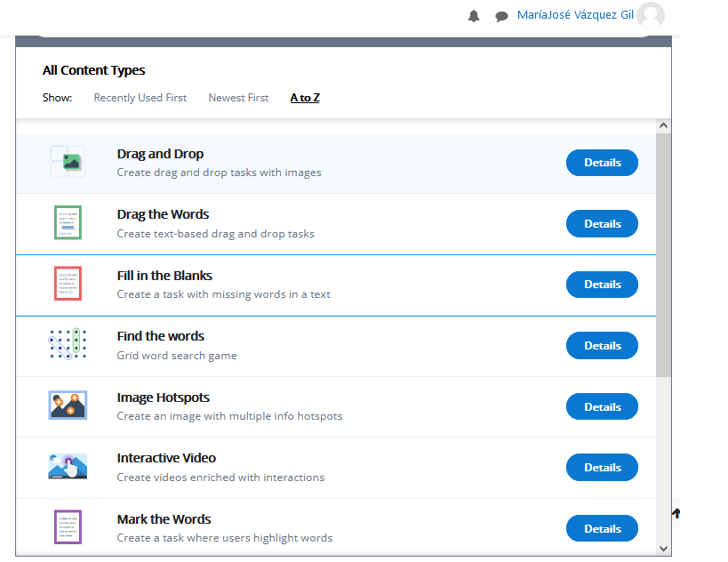Click the MaríaJosé Vázquez Gil profile link
Screen dimensions: 728x562
pos(574,15)
